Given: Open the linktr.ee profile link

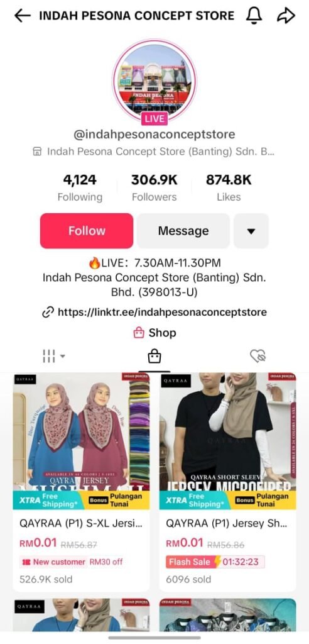Looking at the screenshot, I should click(x=163, y=312).
